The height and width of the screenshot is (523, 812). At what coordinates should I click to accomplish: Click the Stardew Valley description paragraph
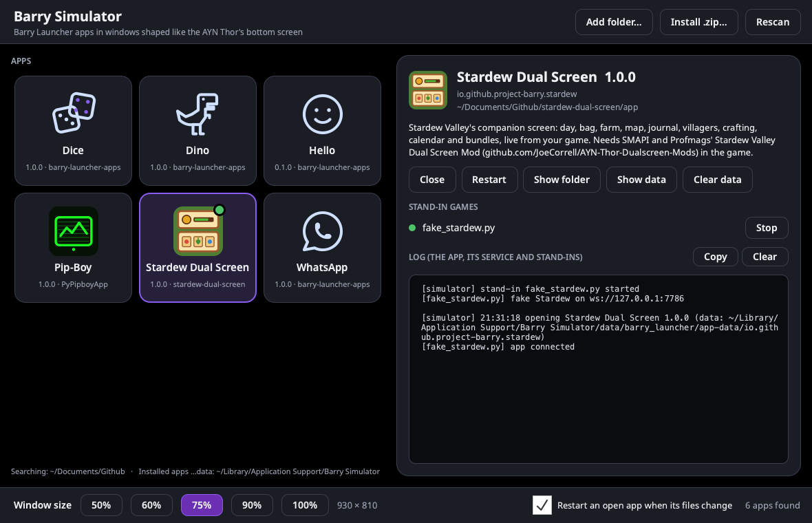point(592,140)
